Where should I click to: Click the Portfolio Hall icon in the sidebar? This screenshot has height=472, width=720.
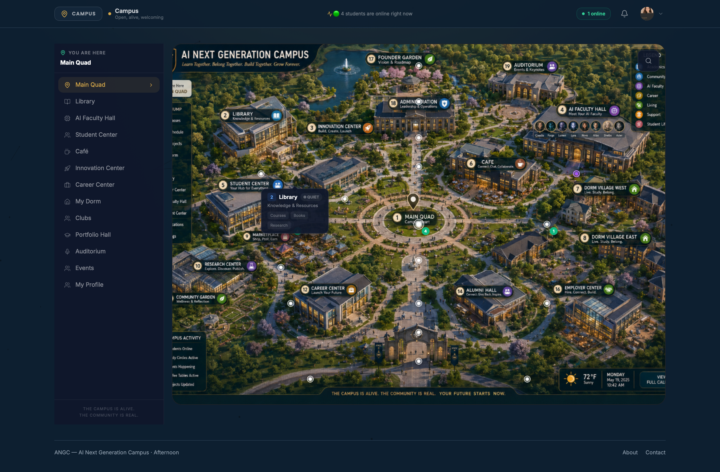pos(67,235)
